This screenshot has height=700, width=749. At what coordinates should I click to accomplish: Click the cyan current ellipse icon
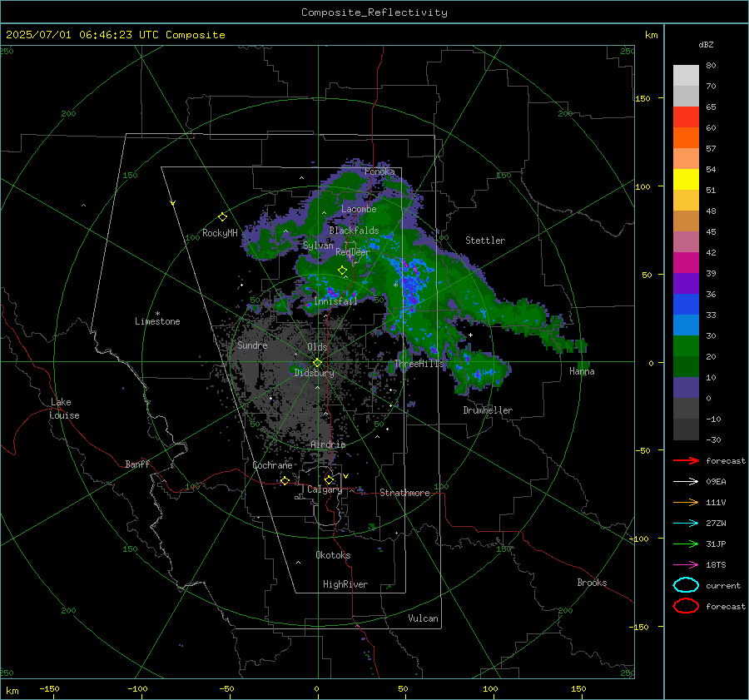coord(686,585)
